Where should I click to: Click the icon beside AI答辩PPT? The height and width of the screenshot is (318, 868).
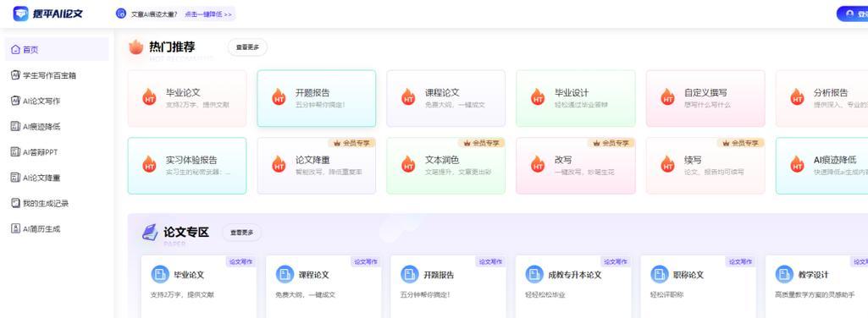click(15, 152)
